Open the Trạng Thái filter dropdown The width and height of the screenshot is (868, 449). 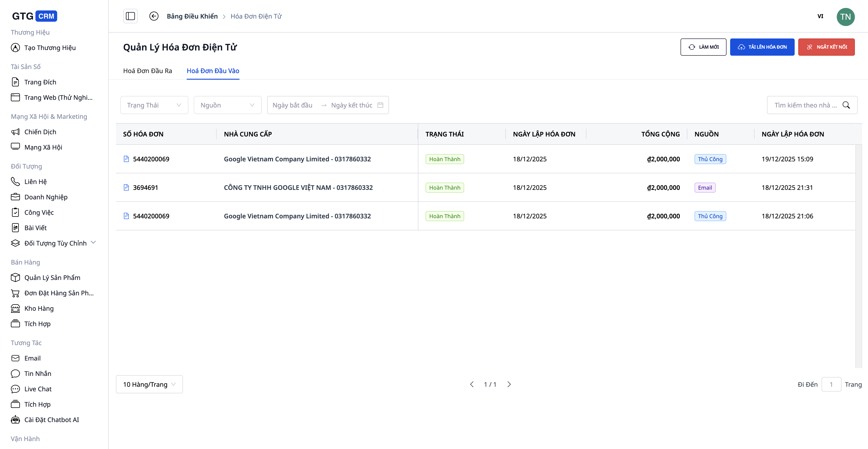tap(154, 105)
